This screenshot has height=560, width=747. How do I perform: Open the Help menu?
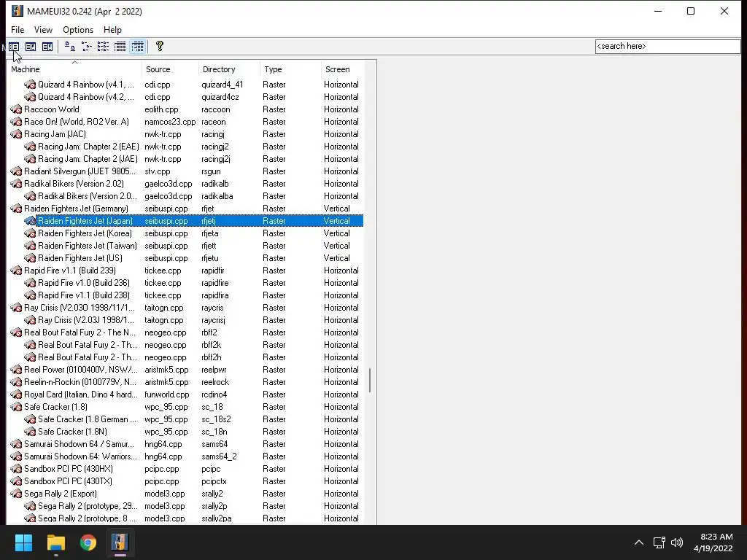(112, 29)
